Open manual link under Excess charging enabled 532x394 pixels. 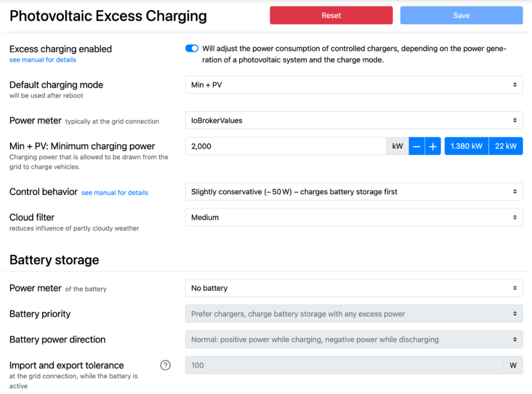[x=43, y=60]
